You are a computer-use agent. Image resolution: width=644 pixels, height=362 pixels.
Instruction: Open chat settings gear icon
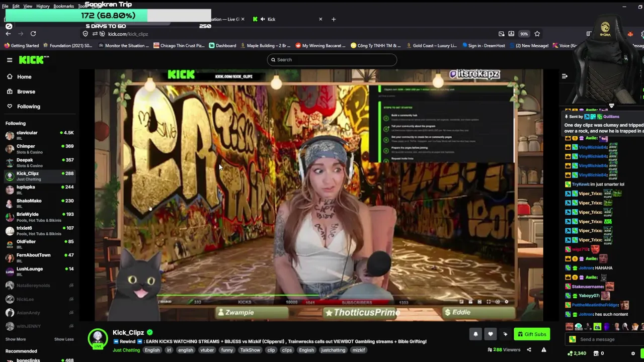(633, 353)
